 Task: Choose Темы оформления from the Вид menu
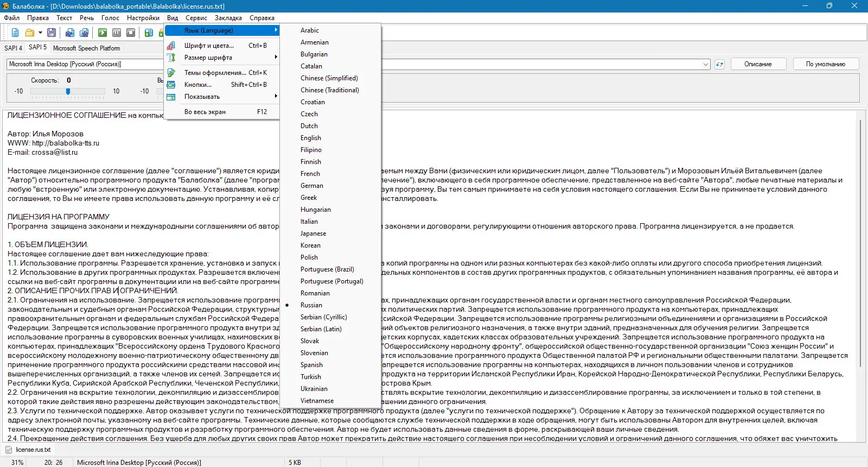pos(222,73)
